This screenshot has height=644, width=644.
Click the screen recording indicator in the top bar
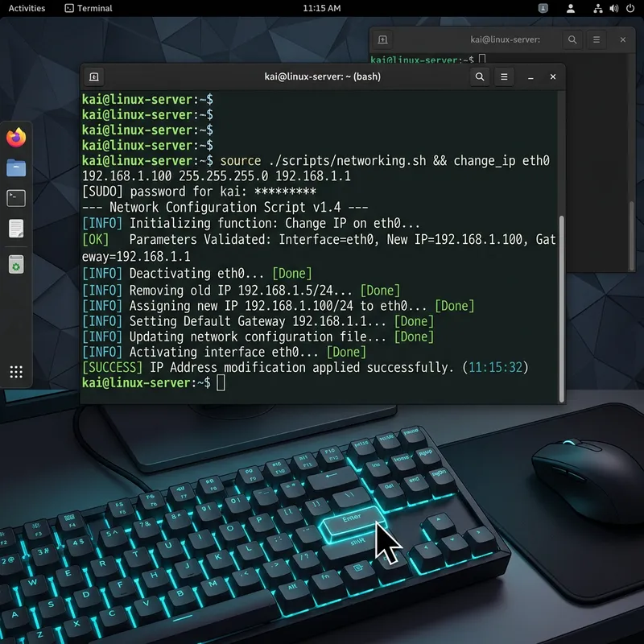click(542, 8)
